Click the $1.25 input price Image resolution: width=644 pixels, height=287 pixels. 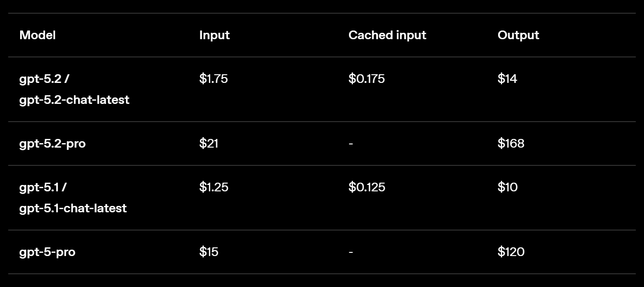tap(214, 187)
